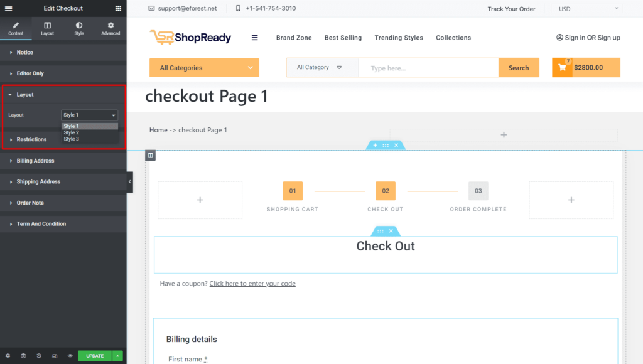Collapse the Layout section
Viewport: 643px width, 364px height.
pyautogui.click(x=63, y=95)
